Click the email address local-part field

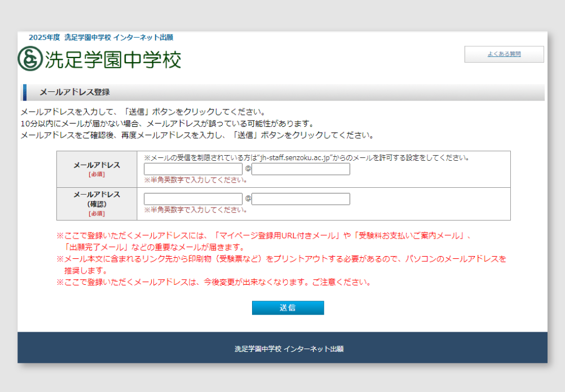click(193, 169)
